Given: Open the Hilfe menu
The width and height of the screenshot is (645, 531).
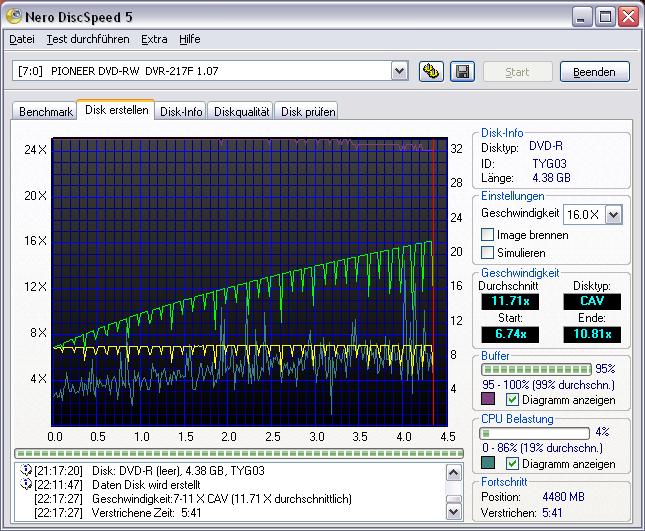Looking at the screenshot, I should 190,39.
